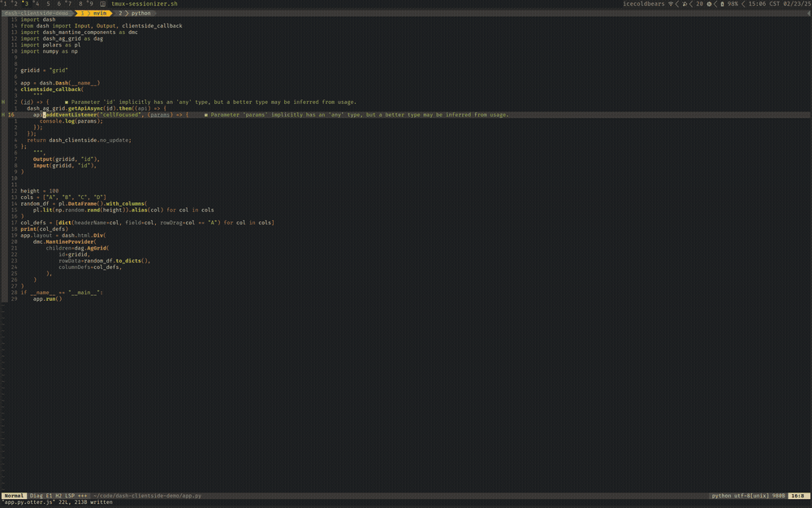
Task: Switch to workspace 2 in the top bar
Action: pos(15,3)
